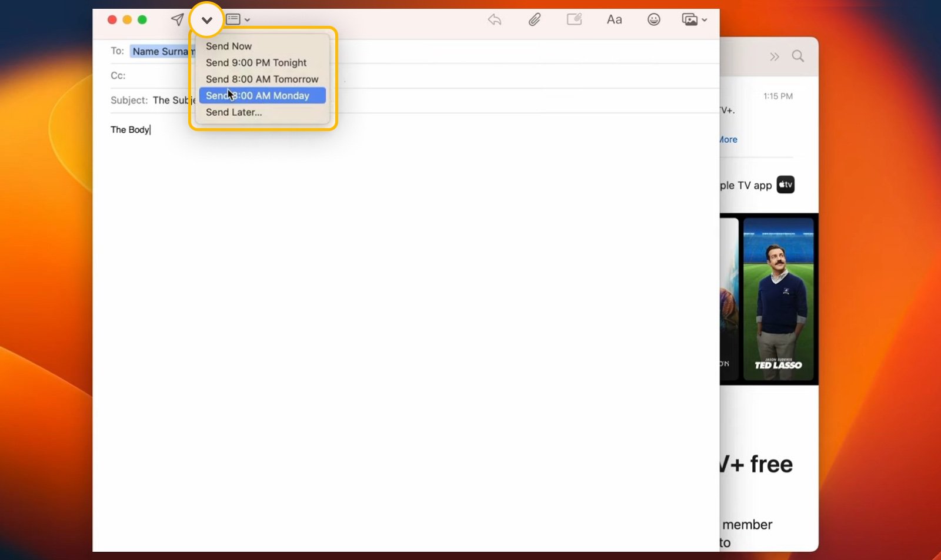Image resolution: width=941 pixels, height=560 pixels.
Task: Expand the toolbar overflow double-chevron
Action: (x=774, y=56)
